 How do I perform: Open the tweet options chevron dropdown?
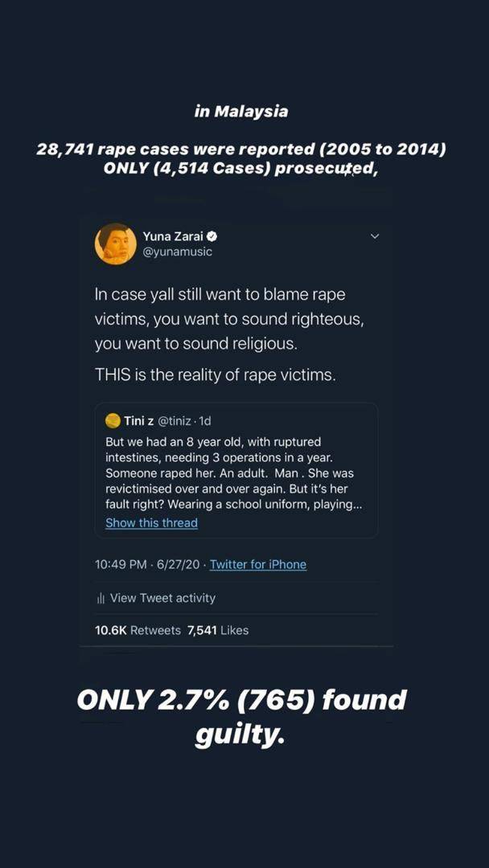pos(374,236)
